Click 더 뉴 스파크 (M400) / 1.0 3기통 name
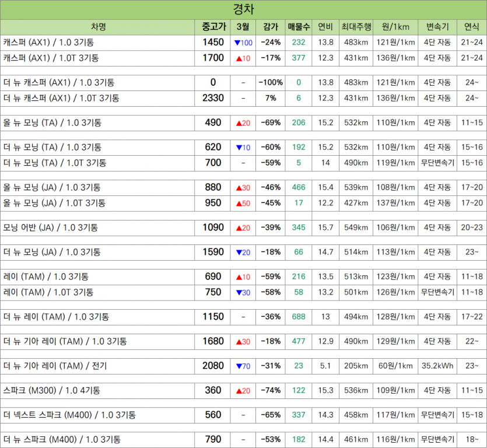 62,440
